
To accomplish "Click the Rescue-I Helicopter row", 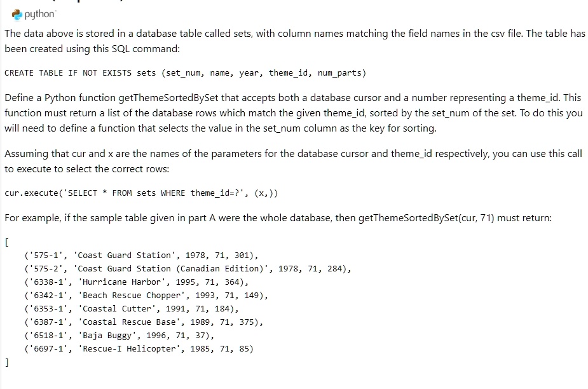I will pos(139,349).
